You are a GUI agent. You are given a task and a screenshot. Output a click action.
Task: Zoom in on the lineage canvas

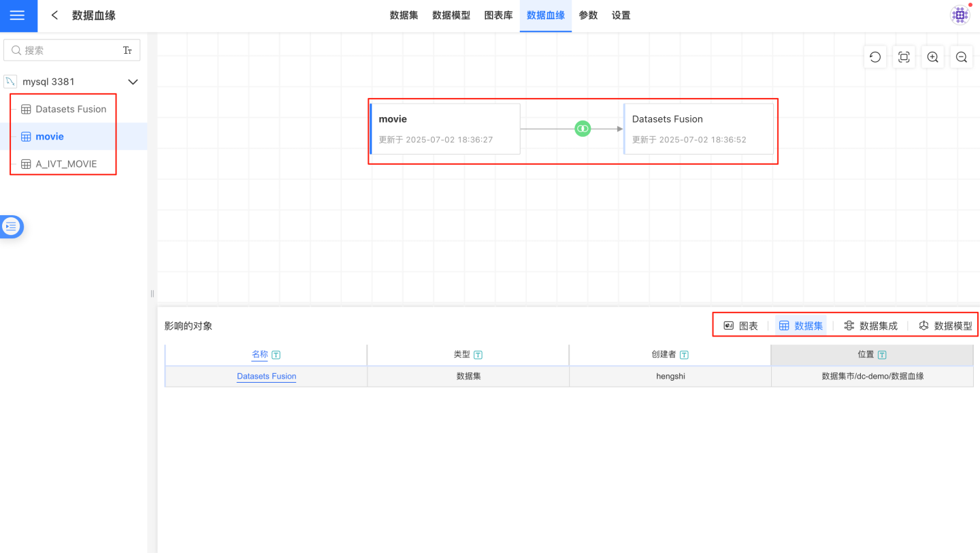click(x=932, y=57)
